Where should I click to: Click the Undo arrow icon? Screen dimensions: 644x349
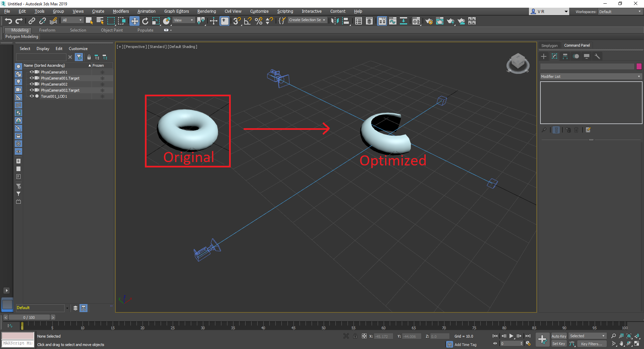click(x=8, y=21)
